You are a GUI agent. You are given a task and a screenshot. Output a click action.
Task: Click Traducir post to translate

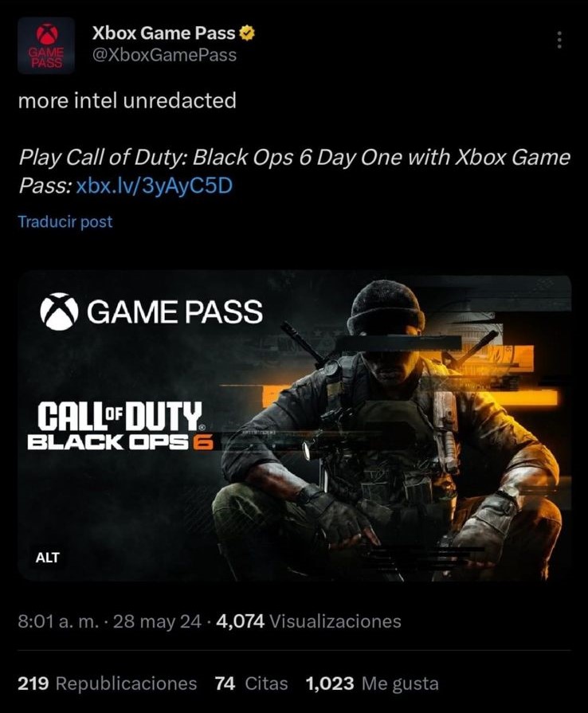point(65,222)
